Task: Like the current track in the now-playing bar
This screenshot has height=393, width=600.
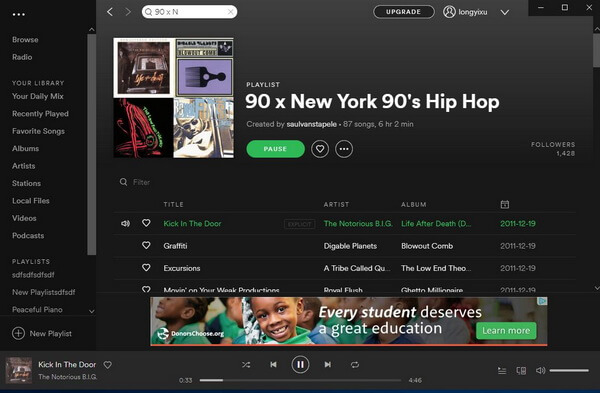Action: click(108, 365)
